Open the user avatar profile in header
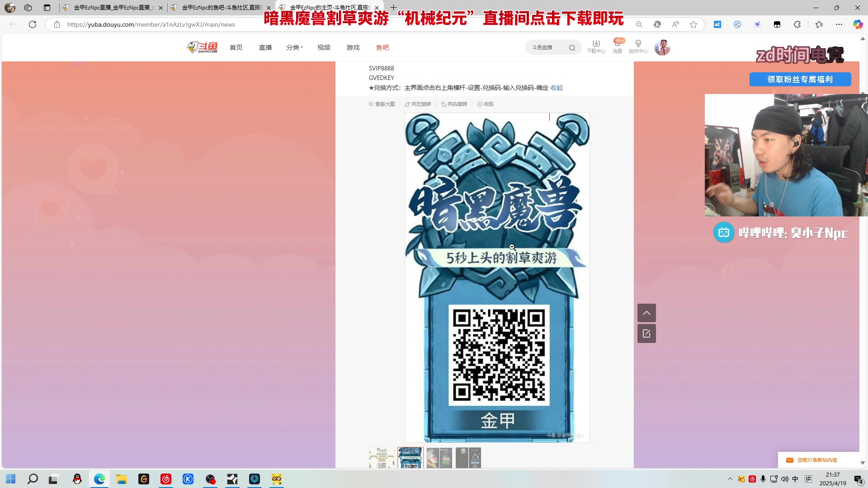The image size is (868, 488). [x=662, y=47]
